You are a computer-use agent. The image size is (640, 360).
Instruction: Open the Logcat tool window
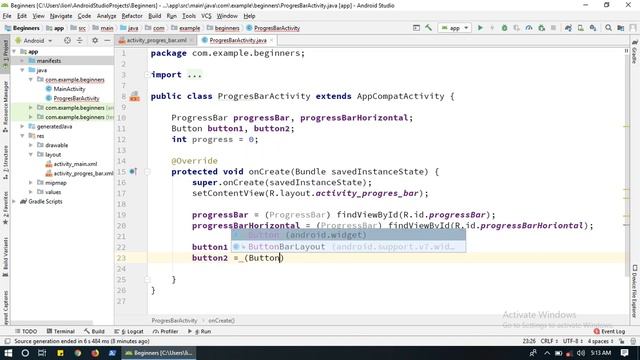click(x=129, y=331)
